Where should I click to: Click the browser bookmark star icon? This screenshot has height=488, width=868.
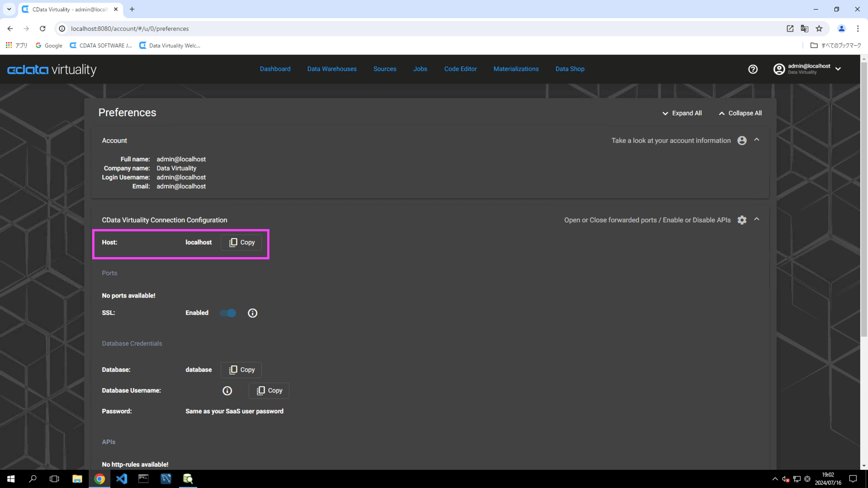coord(819,28)
